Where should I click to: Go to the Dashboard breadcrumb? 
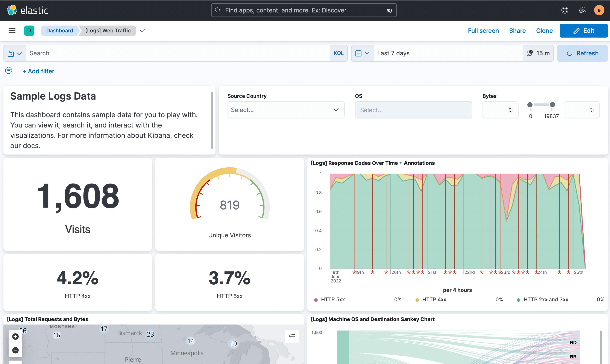point(60,31)
